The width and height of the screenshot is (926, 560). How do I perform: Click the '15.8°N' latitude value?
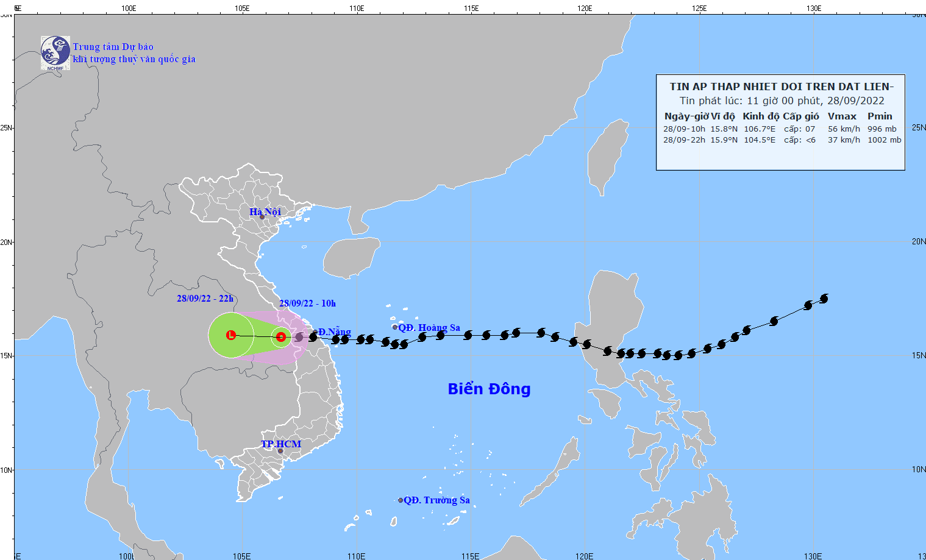[x=724, y=129]
